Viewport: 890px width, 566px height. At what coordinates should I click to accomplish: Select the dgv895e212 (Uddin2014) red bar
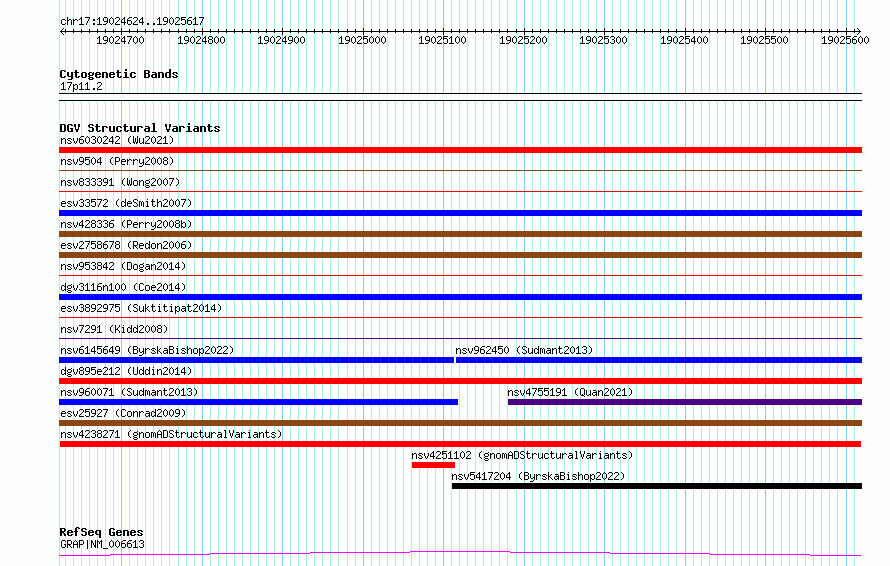460,381
